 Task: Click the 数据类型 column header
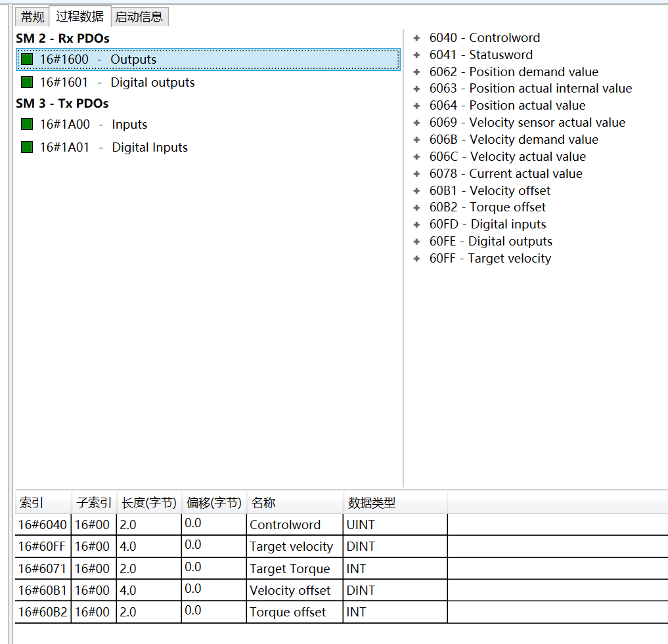click(x=372, y=503)
